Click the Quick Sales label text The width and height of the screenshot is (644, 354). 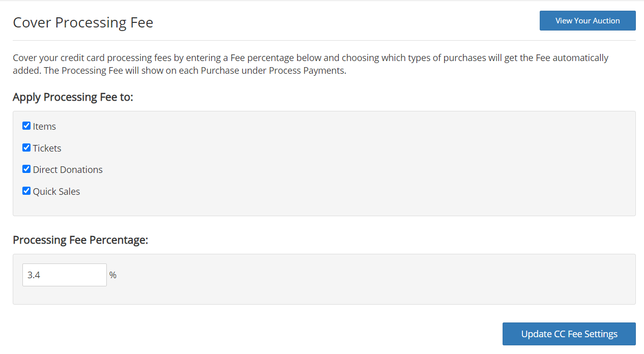point(56,191)
